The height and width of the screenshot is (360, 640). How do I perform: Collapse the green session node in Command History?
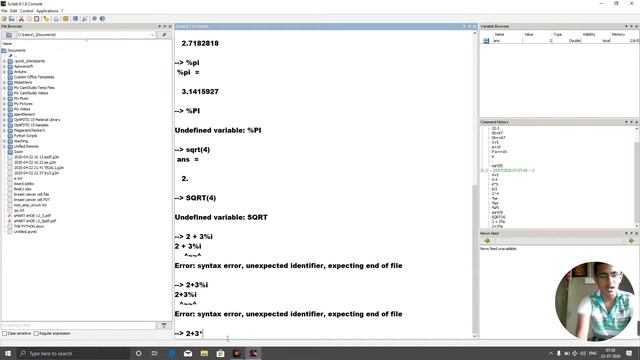482,171
